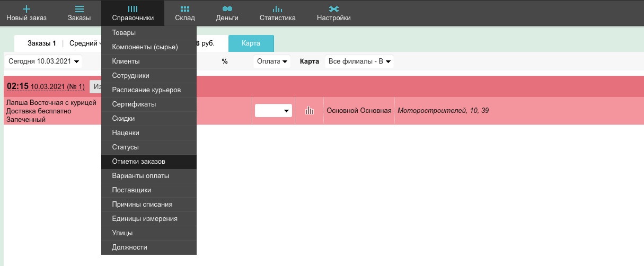Click the Склад grid icon
The width and height of the screenshot is (644, 266).
click(x=185, y=9)
